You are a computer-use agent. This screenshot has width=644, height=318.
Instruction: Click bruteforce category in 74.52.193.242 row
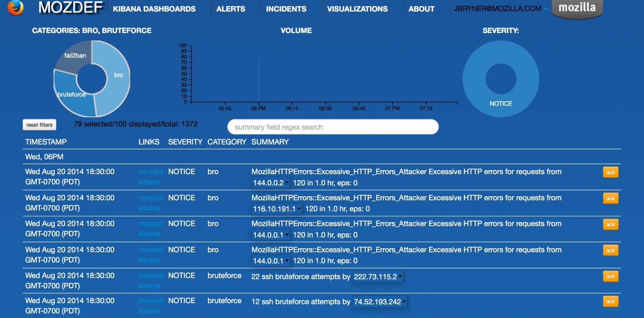(224, 301)
